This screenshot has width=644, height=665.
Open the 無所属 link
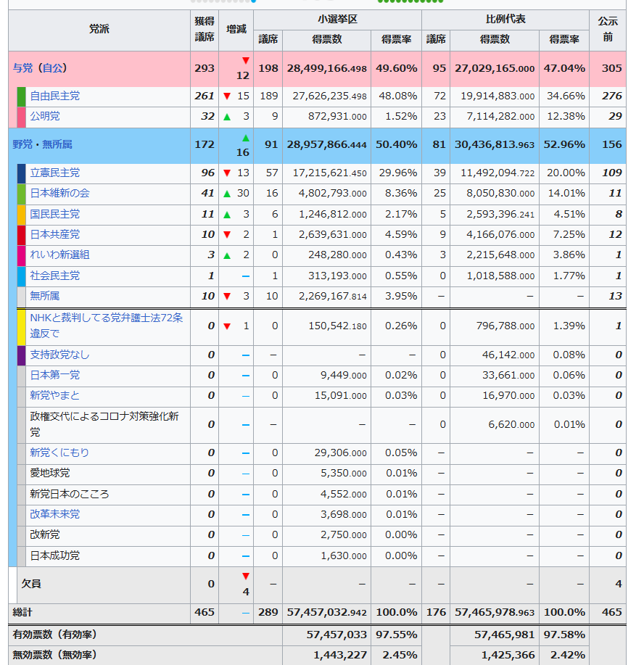pos(44,296)
